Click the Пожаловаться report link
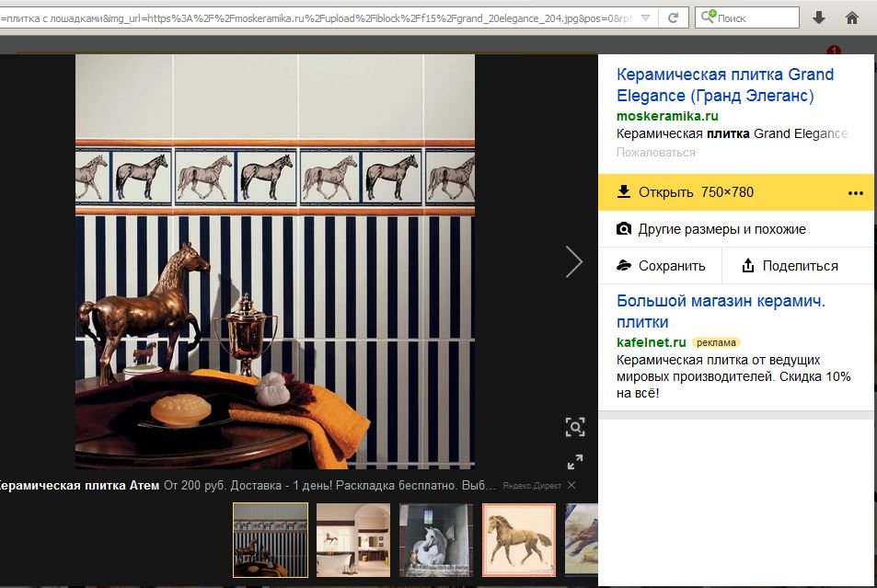 pyautogui.click(x=655, y=152)
